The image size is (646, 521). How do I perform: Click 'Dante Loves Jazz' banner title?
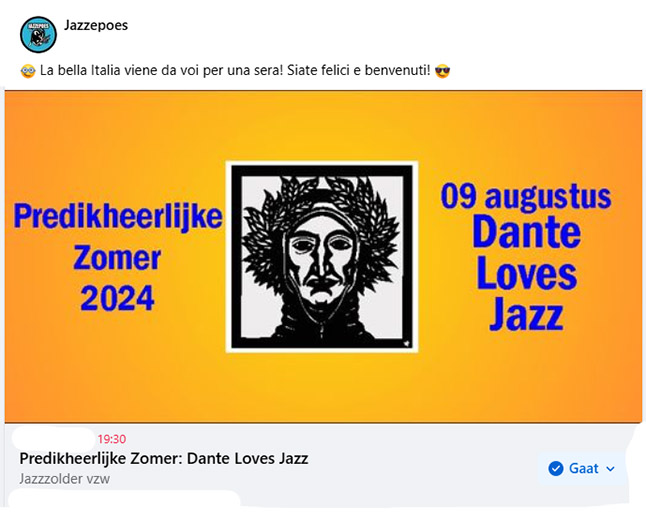[x=526, y=273]
